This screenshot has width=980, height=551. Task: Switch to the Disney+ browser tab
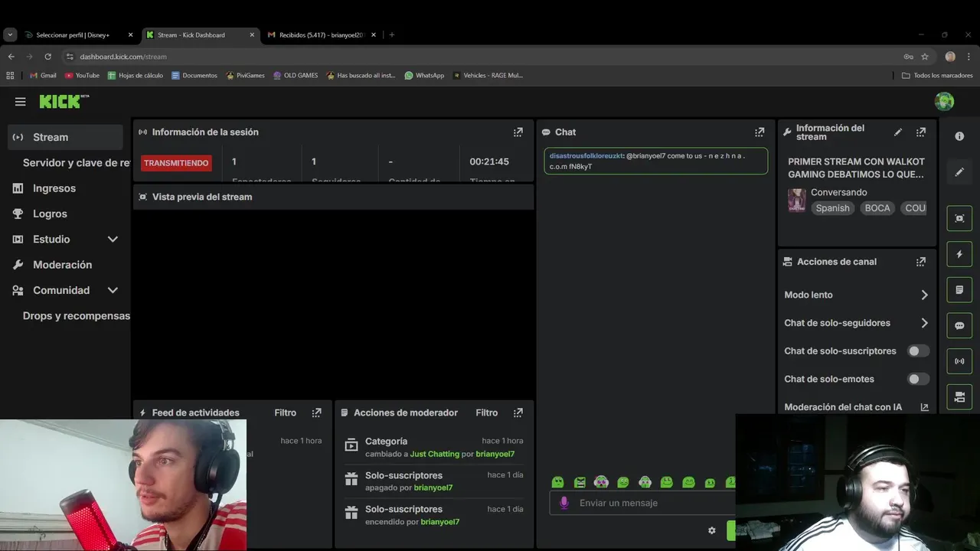(78, 34)
